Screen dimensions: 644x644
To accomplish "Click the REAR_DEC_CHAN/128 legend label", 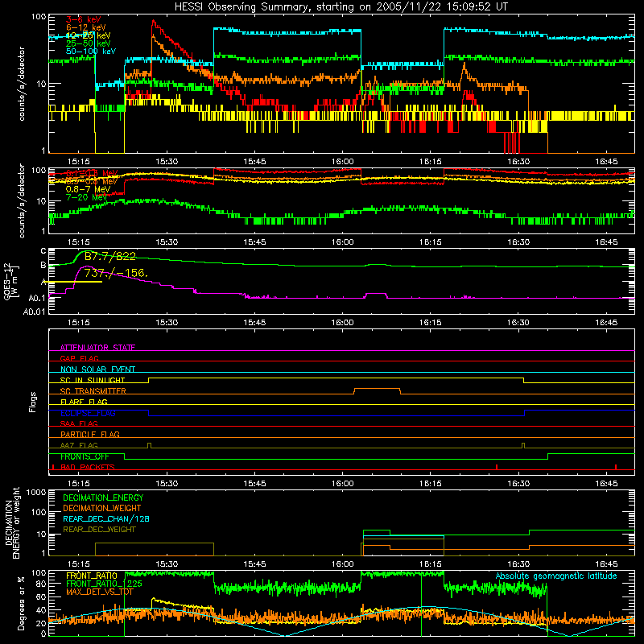I will pyautogui.click(x=106, y=518).
